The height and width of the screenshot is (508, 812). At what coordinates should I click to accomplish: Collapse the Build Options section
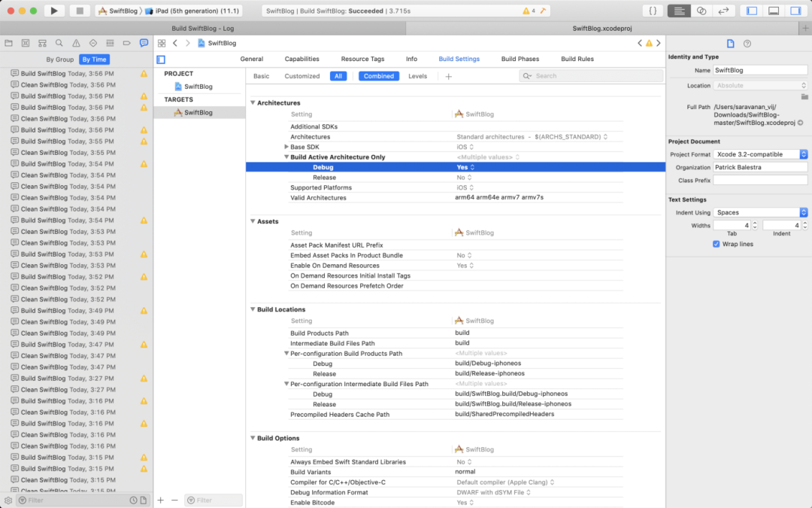[x=253, y=438]
